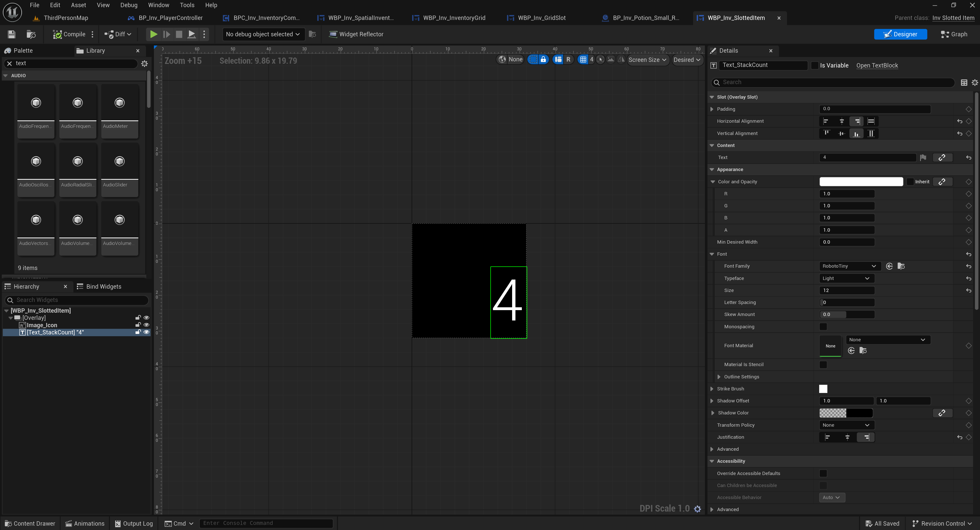Viewport: 980px width, 530px height.
Task: Click Open TextBlock link
Action: coord(877,65)
